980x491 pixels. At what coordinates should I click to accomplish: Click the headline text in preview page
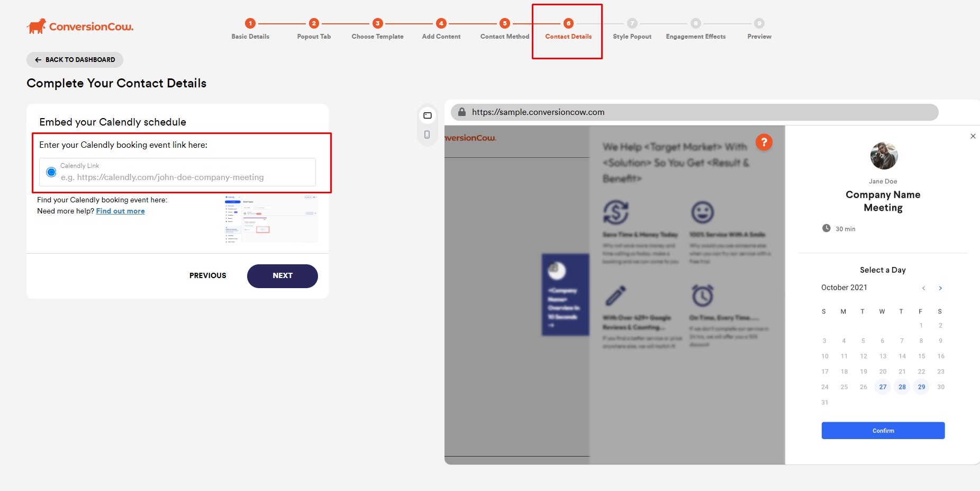(x=676, y=163)
